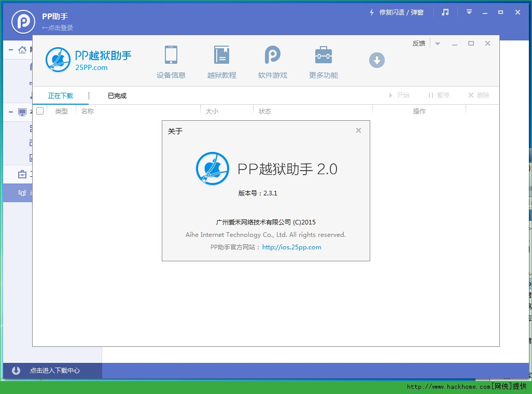532x394 pixels.
Task: Switch to the 已完成 tab
Action: coord(117,96)
